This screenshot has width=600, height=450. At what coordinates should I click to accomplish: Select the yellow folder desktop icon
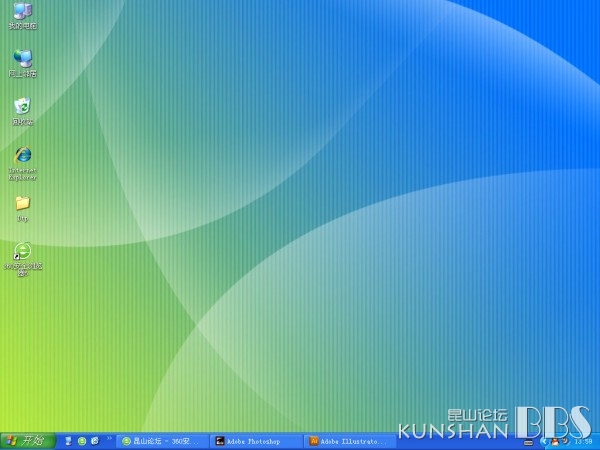click(23, 209)
